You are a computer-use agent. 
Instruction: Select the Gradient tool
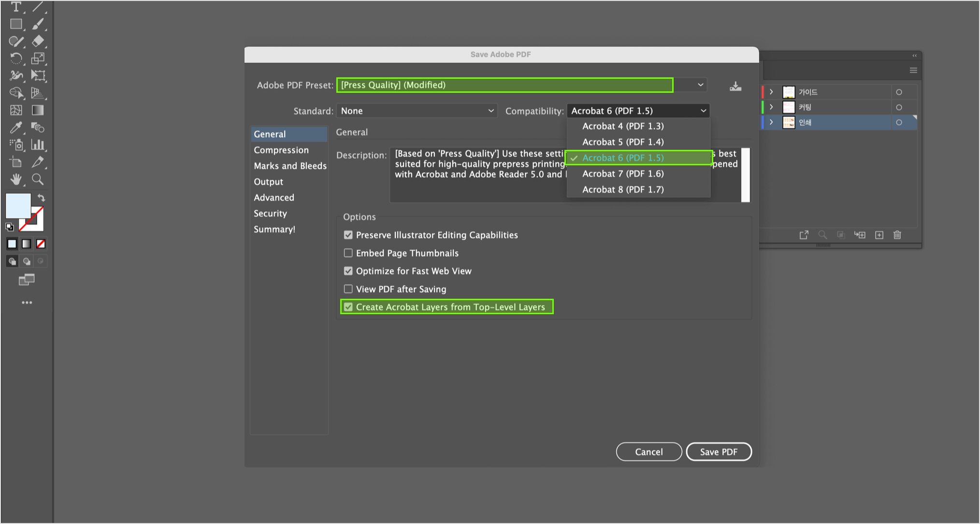point(38,110)
